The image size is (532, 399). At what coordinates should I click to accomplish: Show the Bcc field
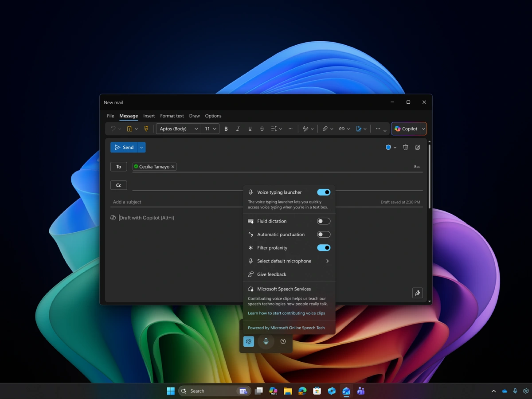tap(417, 167)
